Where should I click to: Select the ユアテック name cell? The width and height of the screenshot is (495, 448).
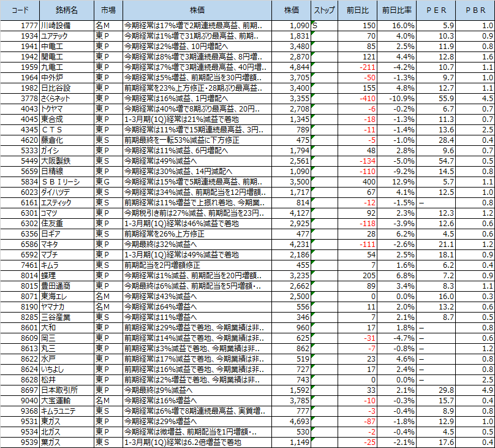[x=67, y=36]
